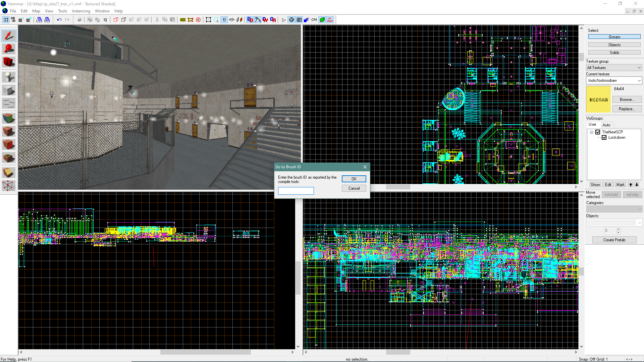Click the Smaller Grid icon
Viewport: 644px width, 362px height.
(x=21, y=20)
